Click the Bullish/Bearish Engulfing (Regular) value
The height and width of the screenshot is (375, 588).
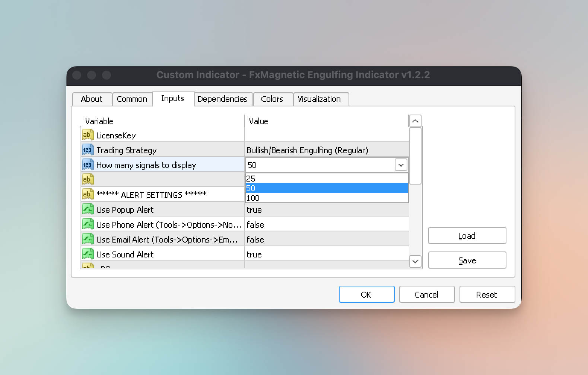tap(307, 150)
